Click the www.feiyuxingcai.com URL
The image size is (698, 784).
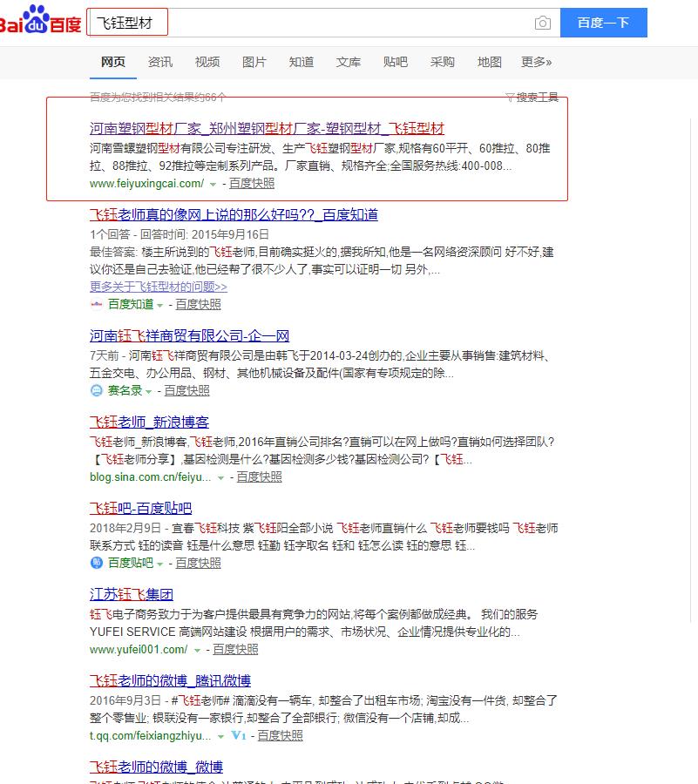pos(146,184)
